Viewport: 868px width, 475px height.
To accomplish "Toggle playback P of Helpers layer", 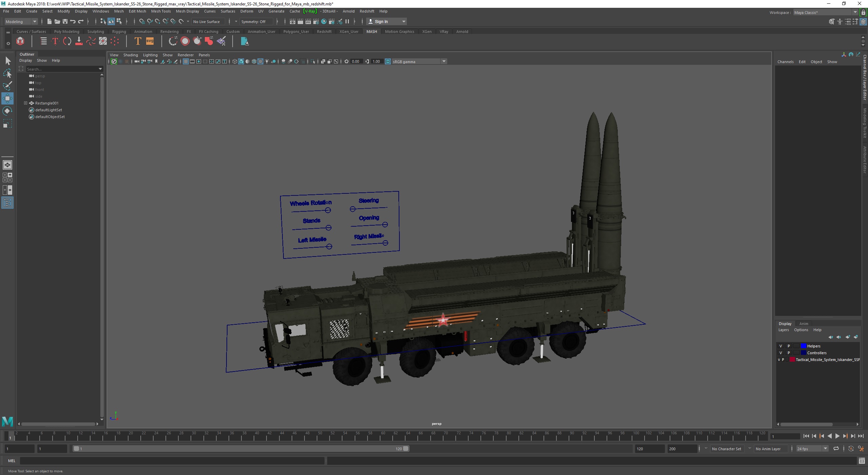I will click(x=789, y=346).
